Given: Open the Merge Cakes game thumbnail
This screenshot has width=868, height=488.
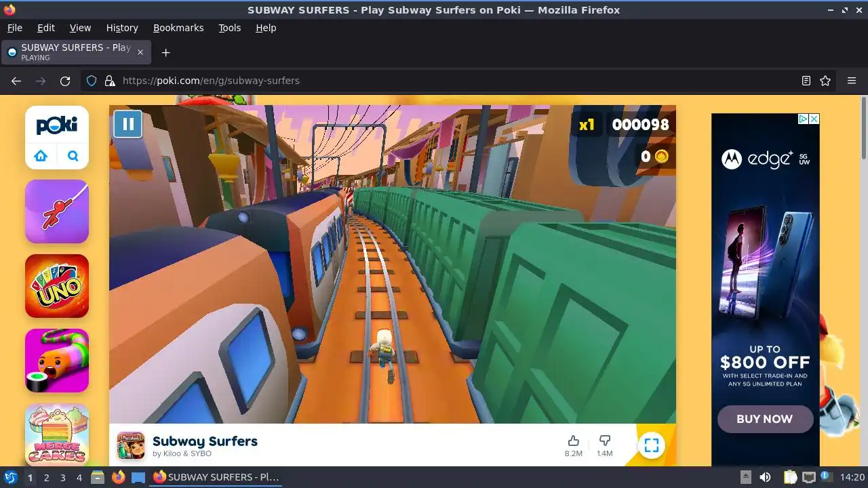Looking at the screenshot, I should coord(57,434).
